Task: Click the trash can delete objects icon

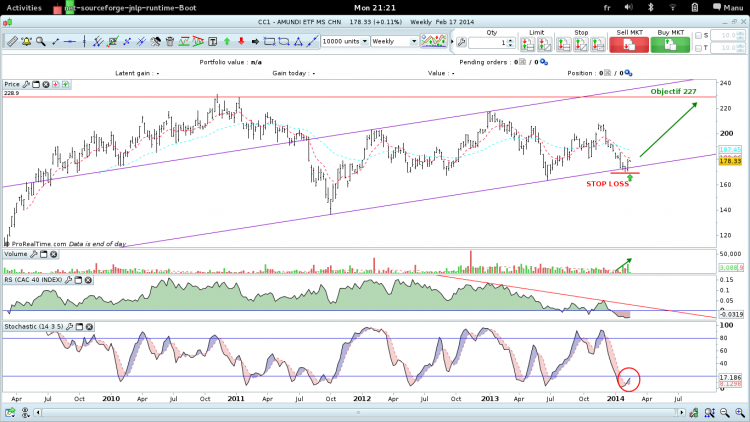Action: [x=170, y=42]
